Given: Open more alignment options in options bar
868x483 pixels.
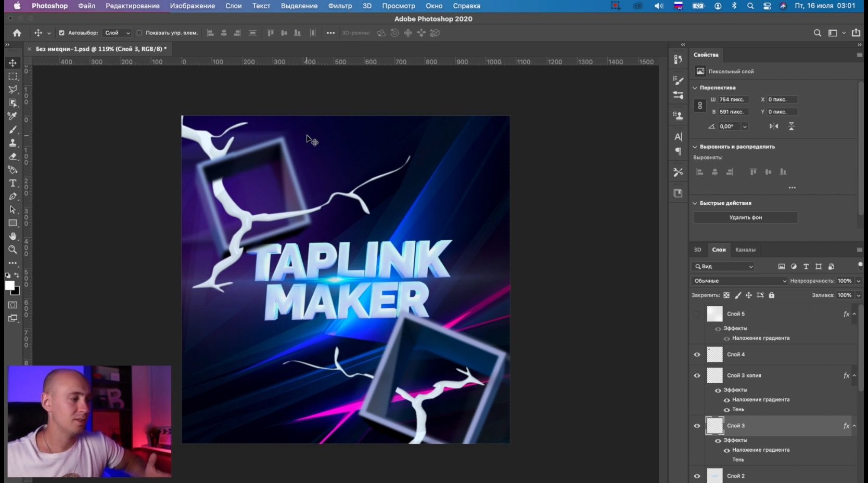Looking at the screenshot, I should (x=330, y=33).
